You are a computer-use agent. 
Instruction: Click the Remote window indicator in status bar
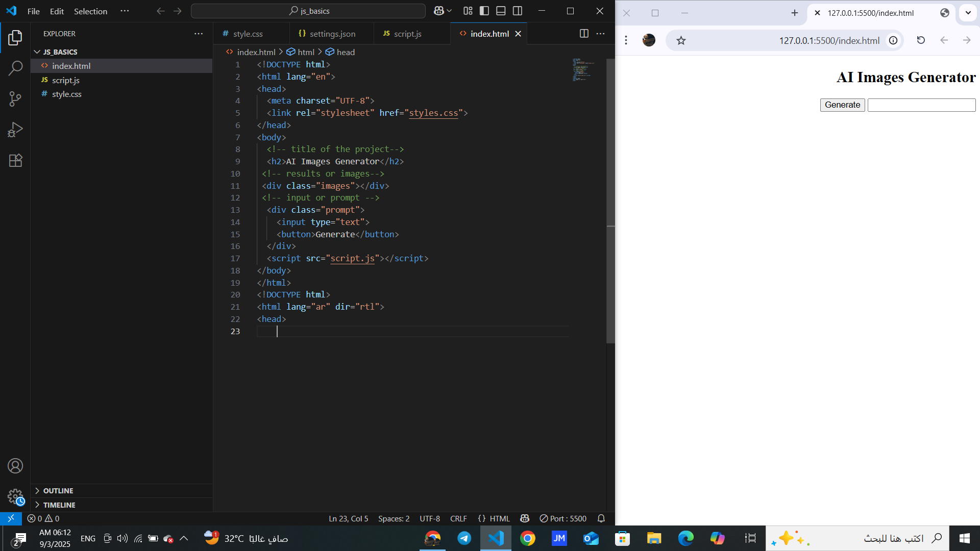[x=11, y=518]
